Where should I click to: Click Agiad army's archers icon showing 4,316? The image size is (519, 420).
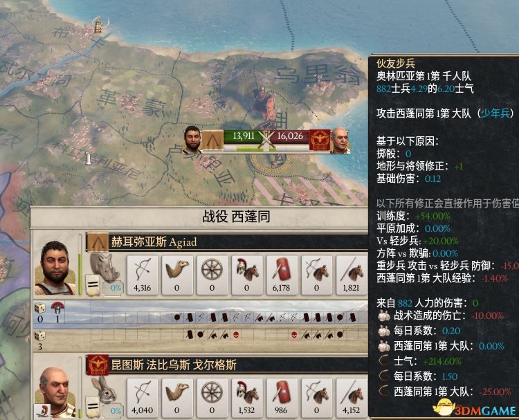coord(143,275)
